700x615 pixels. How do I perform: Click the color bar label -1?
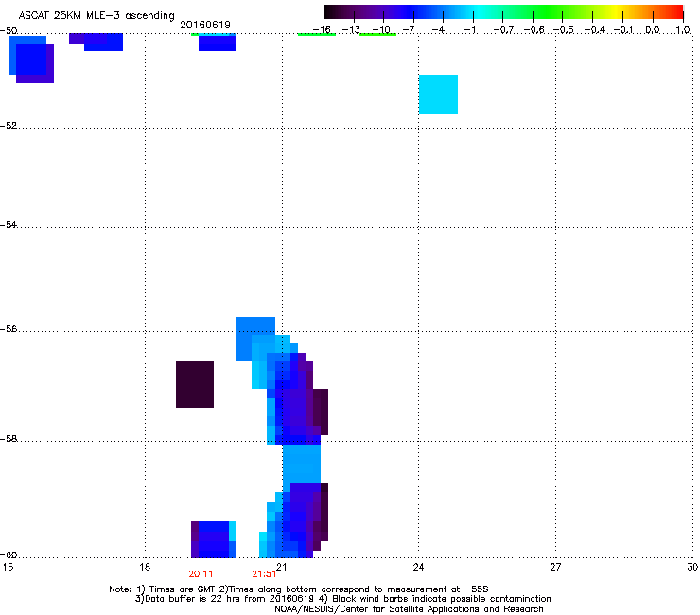(x=469, y=30)
